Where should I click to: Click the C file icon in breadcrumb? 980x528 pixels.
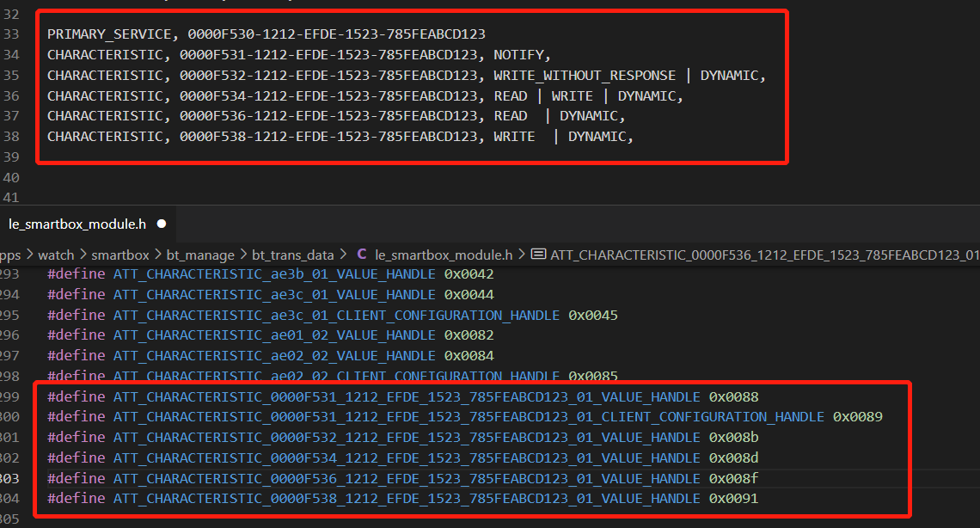(361, 255)
